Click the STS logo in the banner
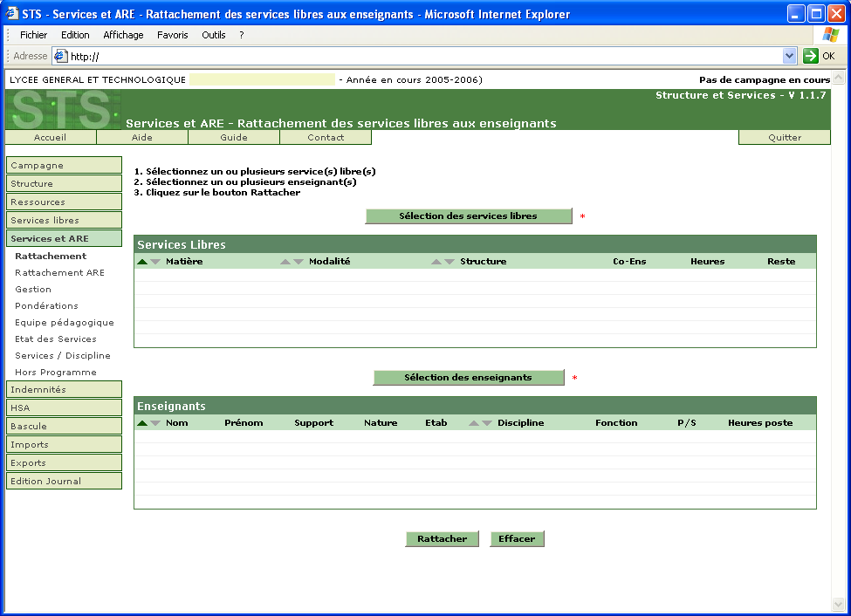 [x=64, y=110]
